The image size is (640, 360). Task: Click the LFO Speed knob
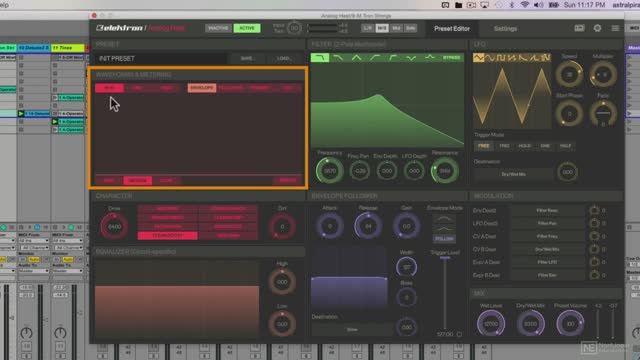click(569, 74)
